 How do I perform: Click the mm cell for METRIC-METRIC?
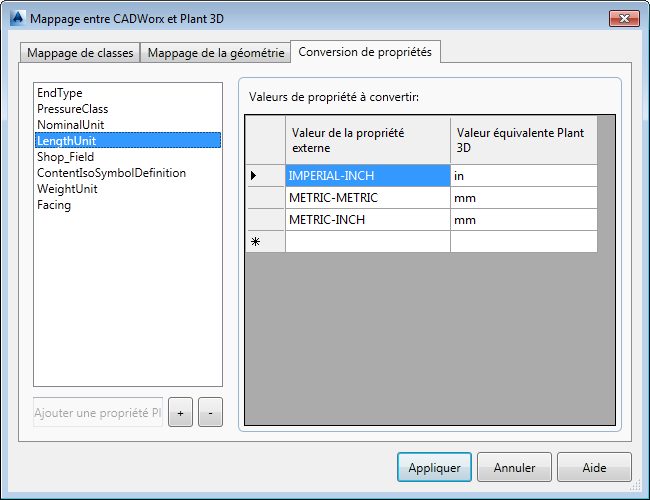click(x=524, y=197)
